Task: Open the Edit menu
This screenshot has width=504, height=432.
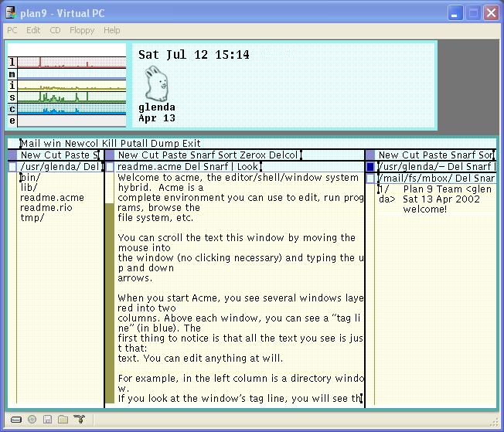Action: [33, 30]
